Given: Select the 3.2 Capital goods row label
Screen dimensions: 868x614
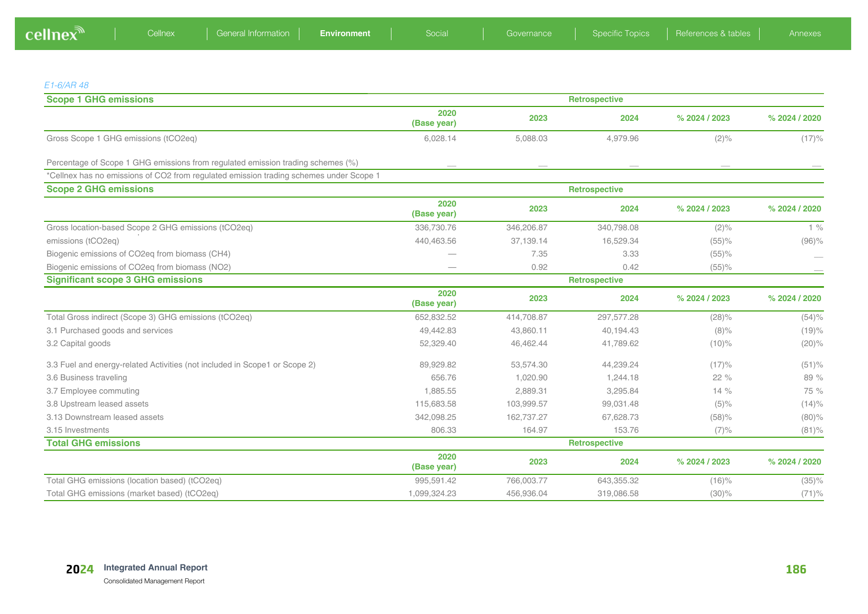Looking at the screenshot, I should click(78, 344).
